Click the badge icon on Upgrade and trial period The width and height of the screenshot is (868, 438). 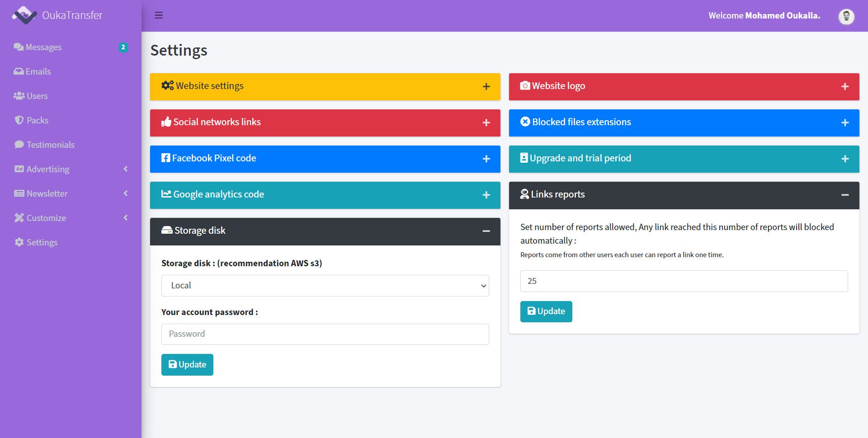click(524, 158)
